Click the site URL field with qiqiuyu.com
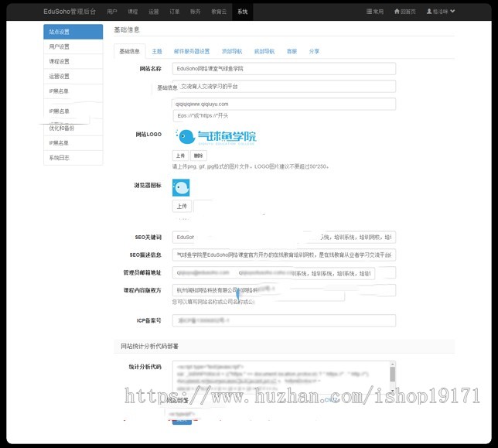Screen dimensions: 498x448 pyautogui.click(x=284, y=104)
